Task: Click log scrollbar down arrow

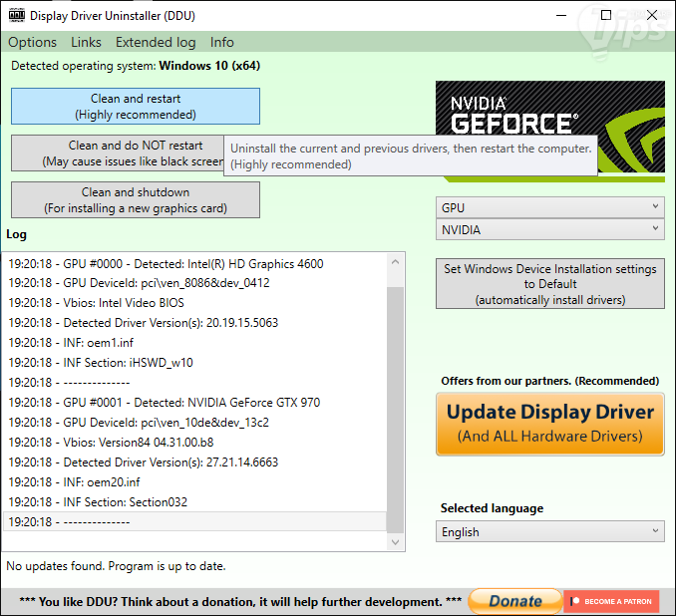Action: point(396,542)
